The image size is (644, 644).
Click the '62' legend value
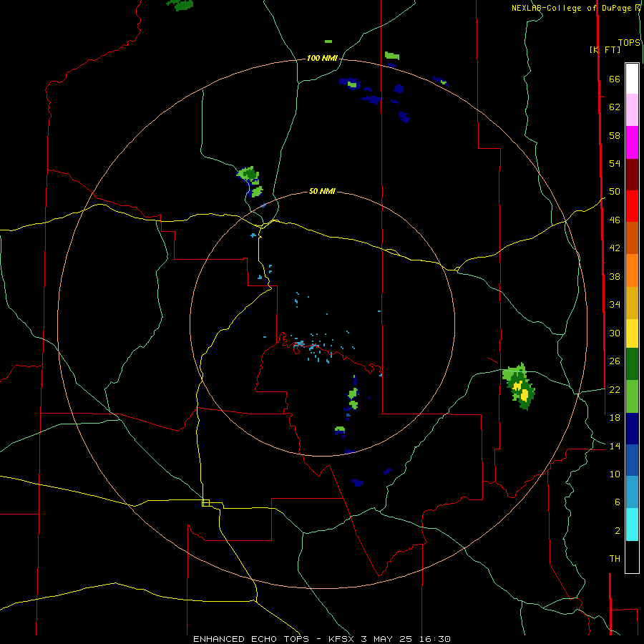[615, 107]
